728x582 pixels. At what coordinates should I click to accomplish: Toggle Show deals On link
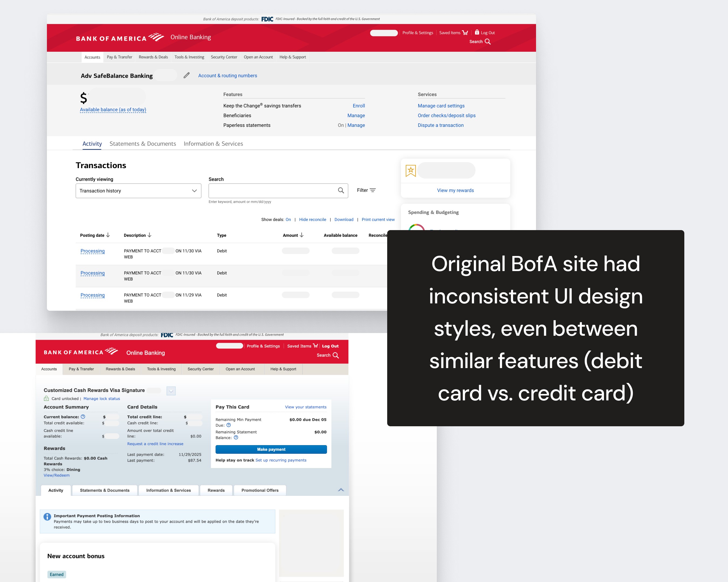point(288,220)
